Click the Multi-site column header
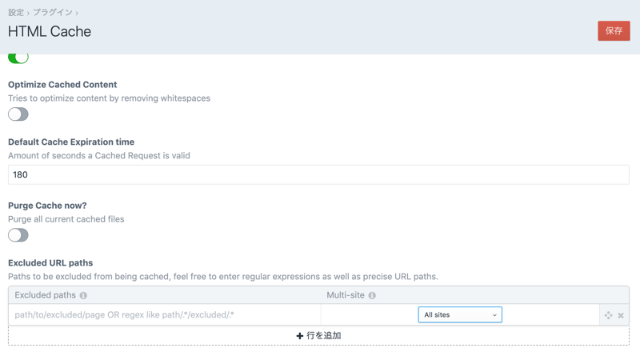 tap(346, 296)
